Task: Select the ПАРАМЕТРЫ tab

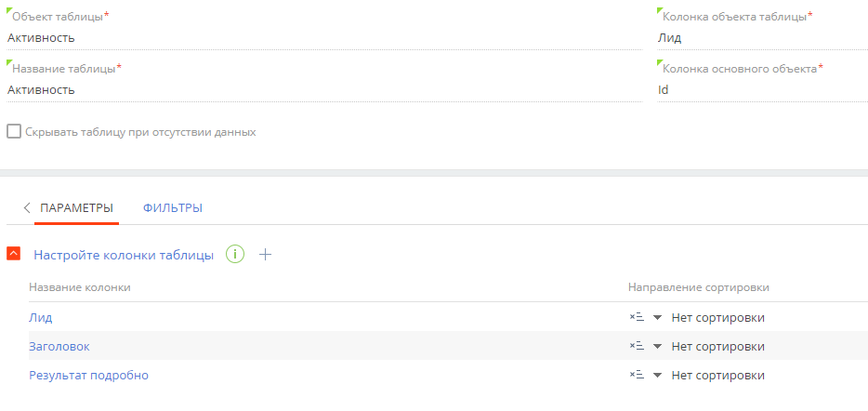Action: [77, 208]
